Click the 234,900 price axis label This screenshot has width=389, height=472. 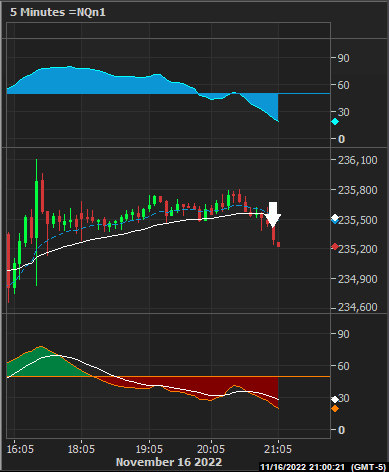358,279
